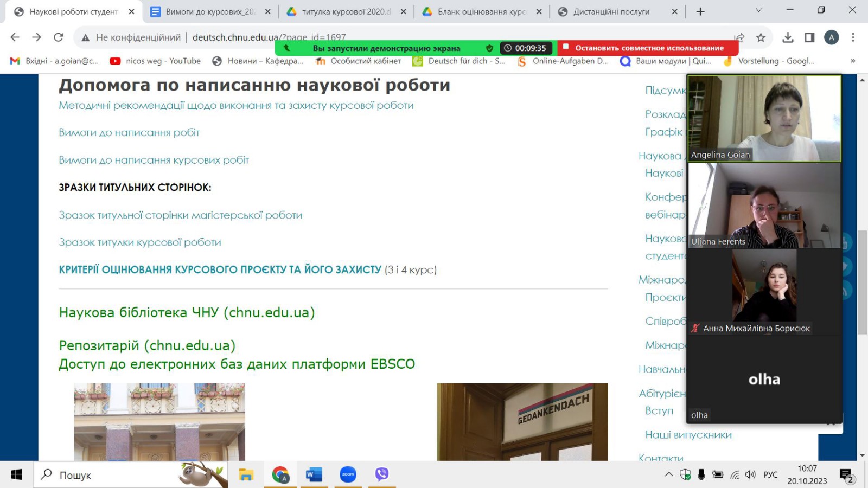Bookmark this page with the star icon
This screenshot has height=488, width=868.
point(761,37)
